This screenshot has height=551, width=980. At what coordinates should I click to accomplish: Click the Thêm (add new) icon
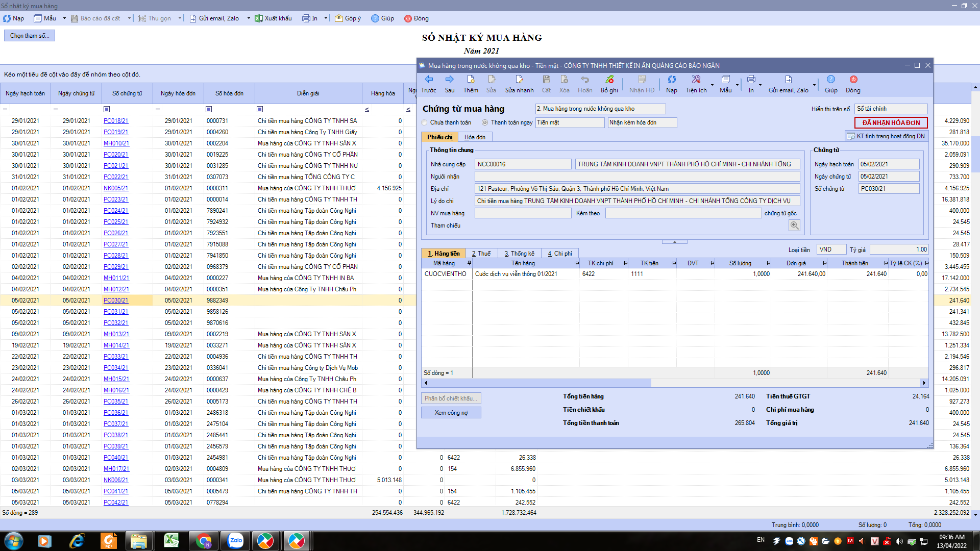471,80
